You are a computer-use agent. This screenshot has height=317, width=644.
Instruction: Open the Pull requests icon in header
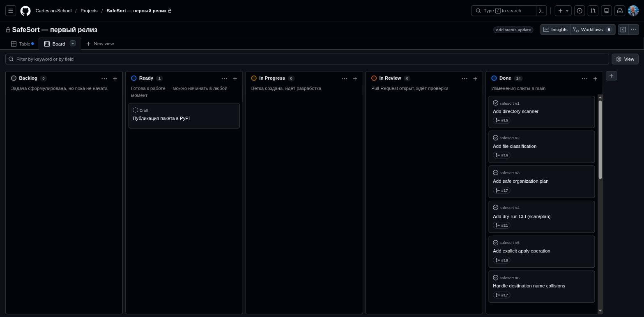(593, 11)
